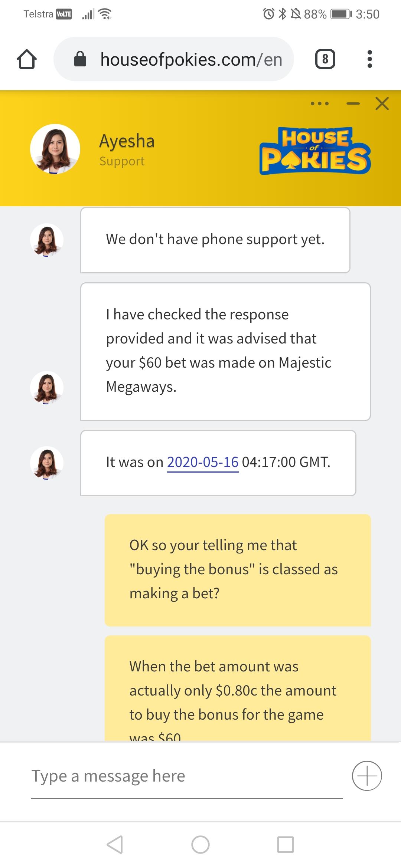This screenshot has height=868, width=401.
Task: Tap the "buying the bonus" message bubble
Action: pos(238,570)
